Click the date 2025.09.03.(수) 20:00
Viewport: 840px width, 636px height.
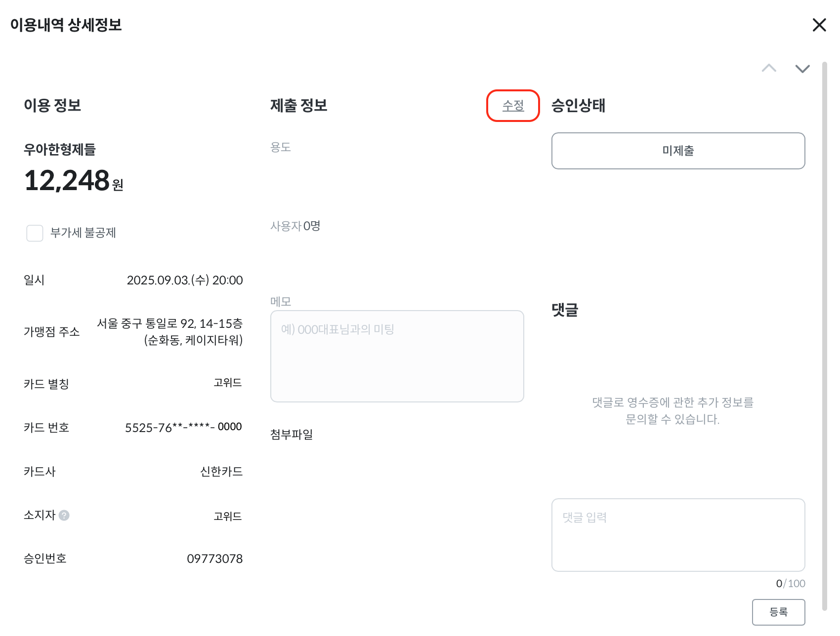(x=184, y=280)
